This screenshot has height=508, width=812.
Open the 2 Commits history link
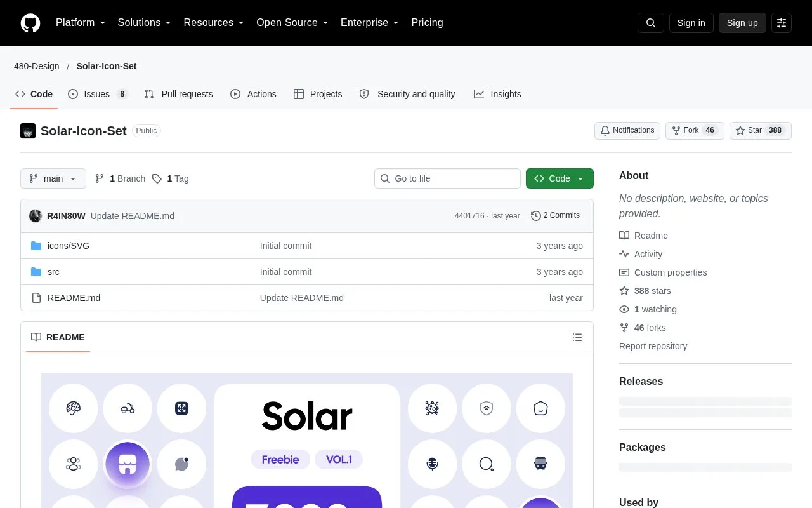click(x=556, y=216)
